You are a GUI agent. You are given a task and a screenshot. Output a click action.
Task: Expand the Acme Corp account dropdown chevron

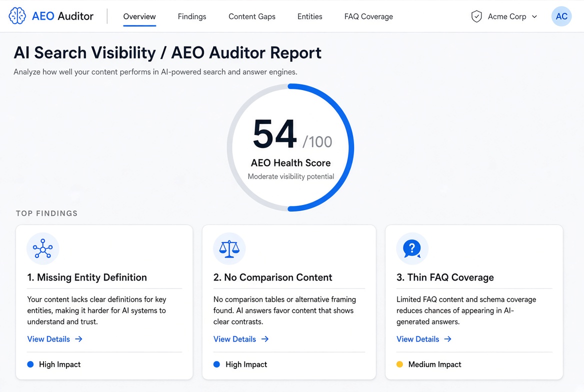[534, 17]
